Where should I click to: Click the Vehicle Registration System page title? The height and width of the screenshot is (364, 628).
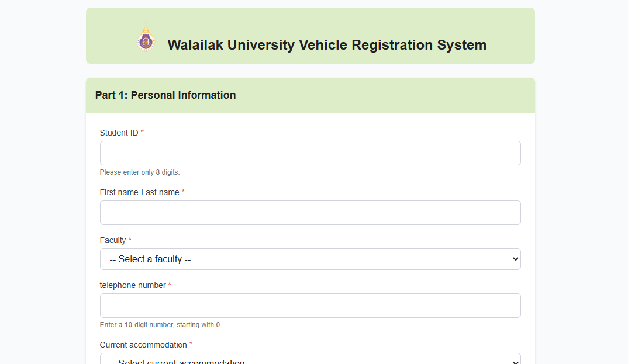coord(326,45)
